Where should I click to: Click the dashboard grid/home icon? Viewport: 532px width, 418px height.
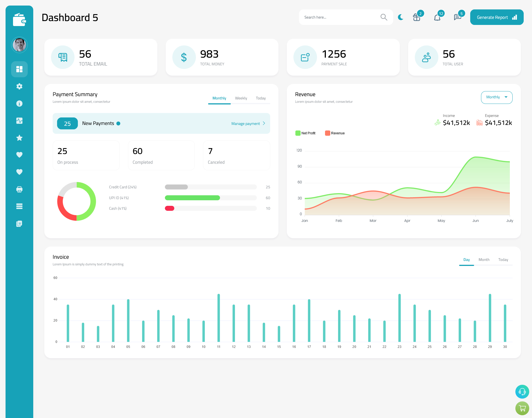[19, 69]
